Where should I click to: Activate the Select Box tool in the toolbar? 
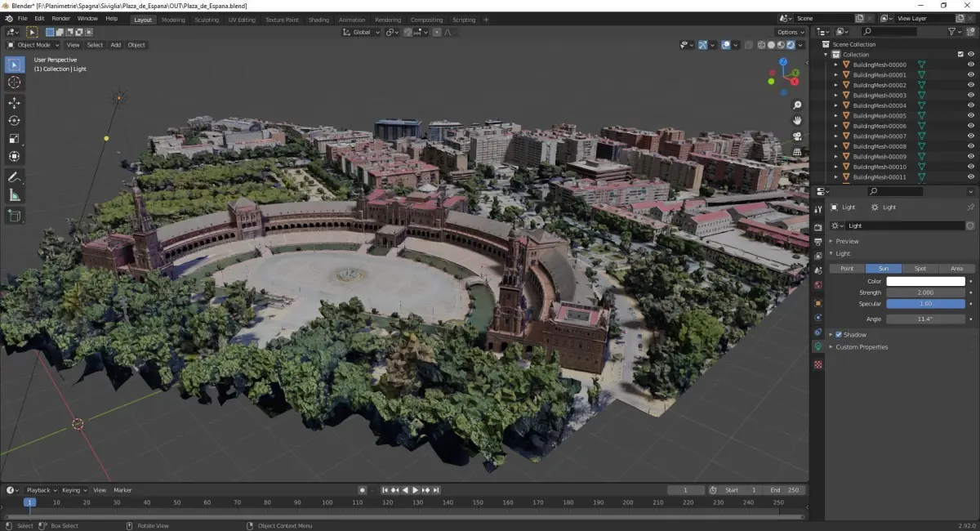pos(14,65)
